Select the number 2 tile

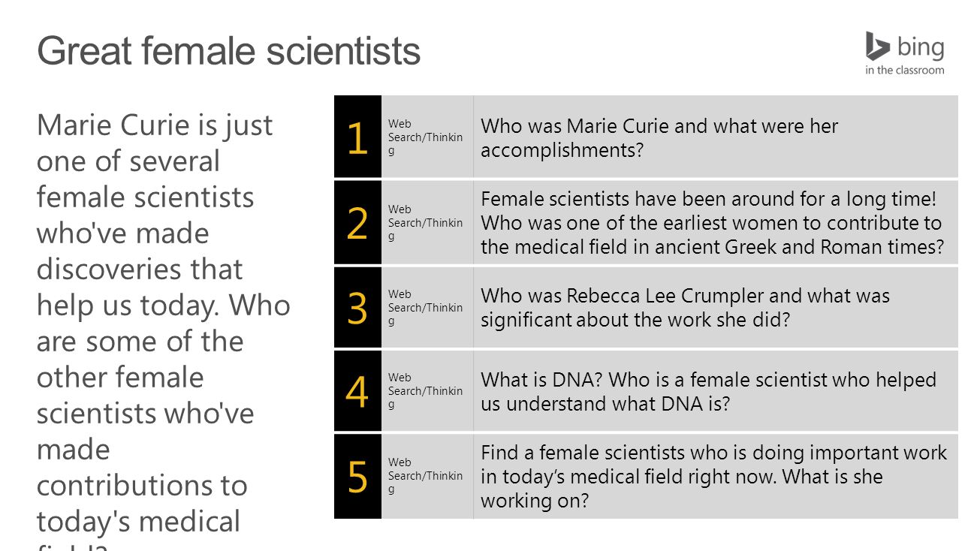tap(357, 222)
